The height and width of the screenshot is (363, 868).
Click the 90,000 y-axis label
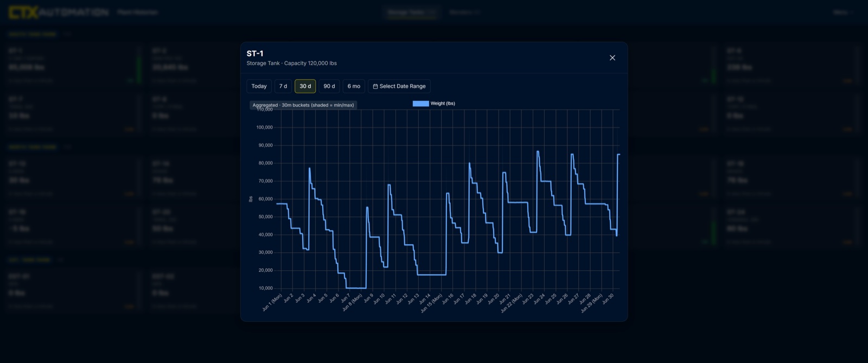pos(266,145)
